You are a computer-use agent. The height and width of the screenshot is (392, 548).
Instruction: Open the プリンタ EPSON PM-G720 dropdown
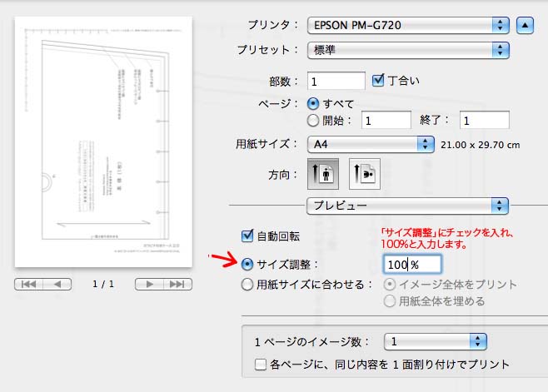408,24
